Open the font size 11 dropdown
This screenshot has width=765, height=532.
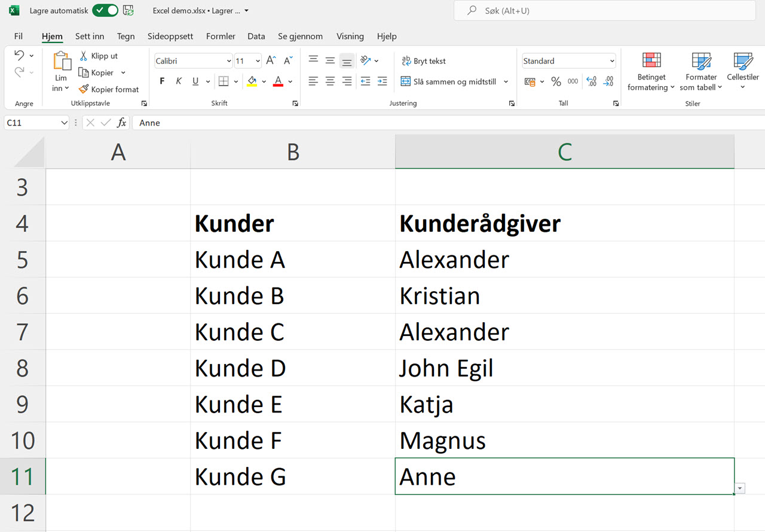coord(258,61)
